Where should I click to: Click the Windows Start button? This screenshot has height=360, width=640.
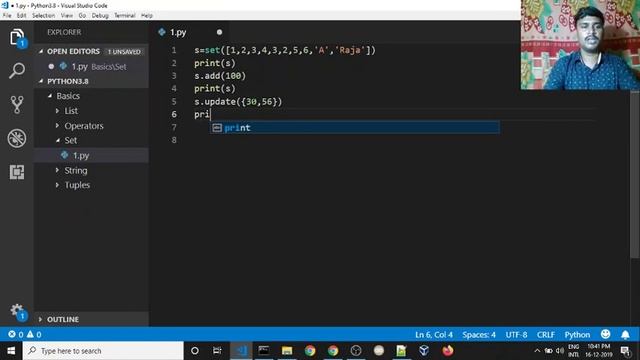coord(11,351)
